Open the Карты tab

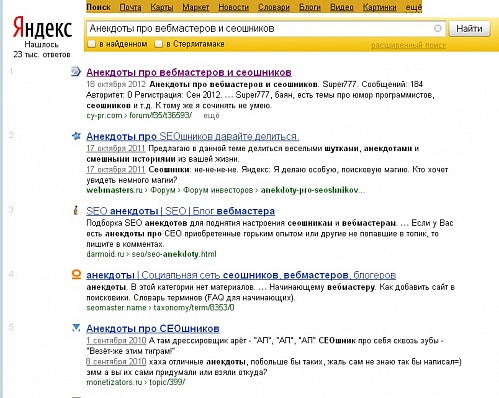tap(162, 7)
